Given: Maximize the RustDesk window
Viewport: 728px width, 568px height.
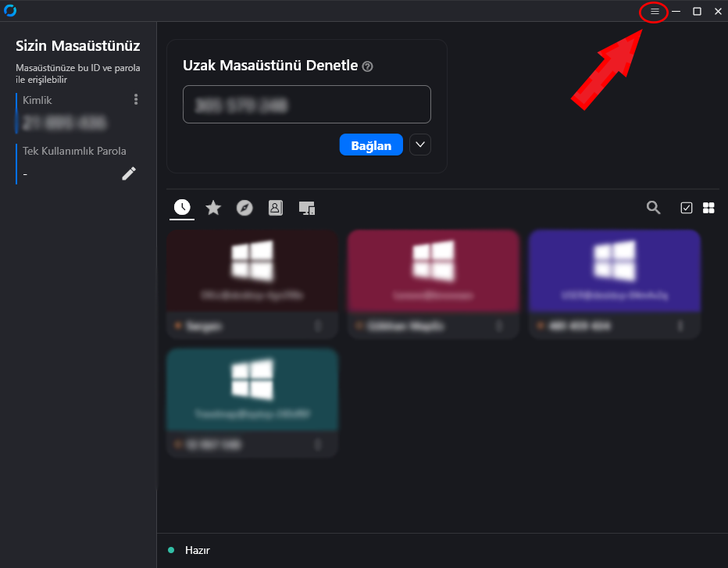Looking at the screenshot, I should [x=697, y=11].
